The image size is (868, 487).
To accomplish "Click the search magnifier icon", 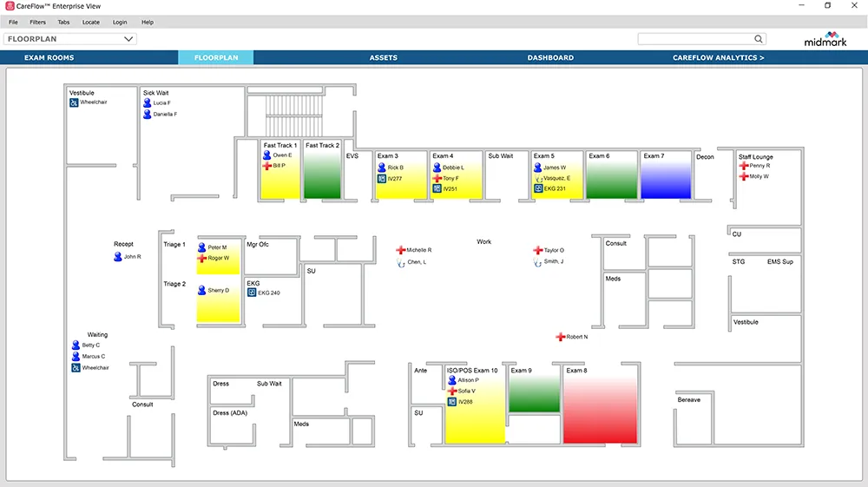I will pos(759,39).
